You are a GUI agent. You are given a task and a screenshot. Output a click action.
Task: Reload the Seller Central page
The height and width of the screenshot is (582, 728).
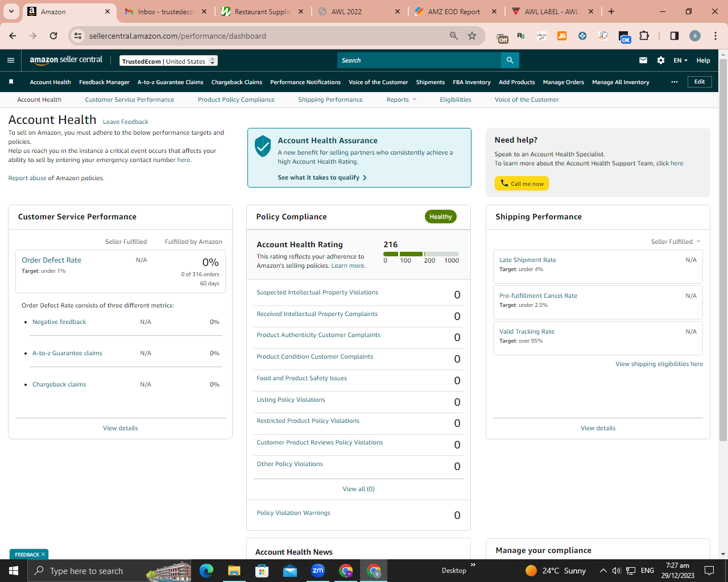53,36
